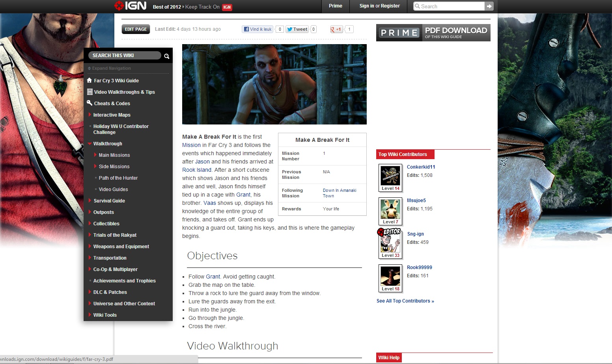
Task: Open Conkerkid11 profile name link
Action: click(x=421, y=167)
